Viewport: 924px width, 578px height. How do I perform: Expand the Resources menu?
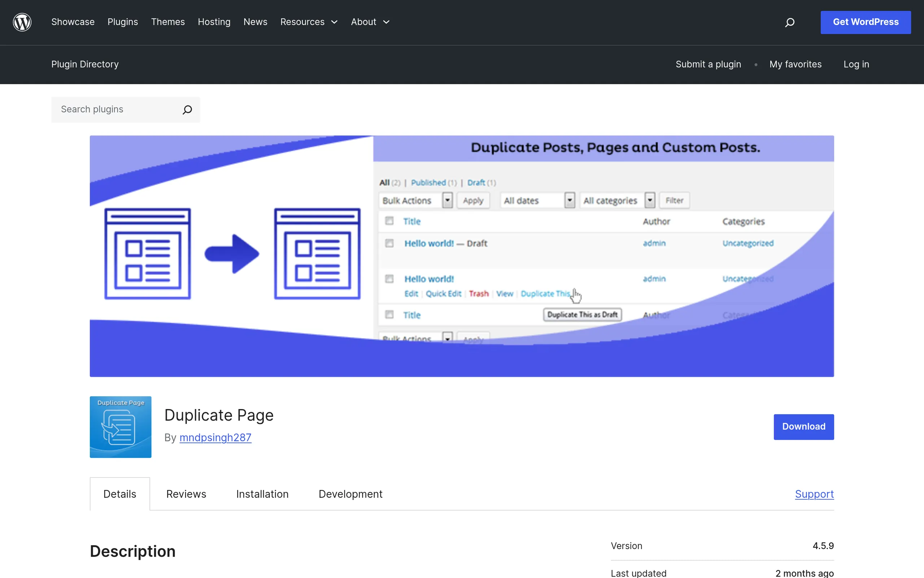[x=309, y=22]
